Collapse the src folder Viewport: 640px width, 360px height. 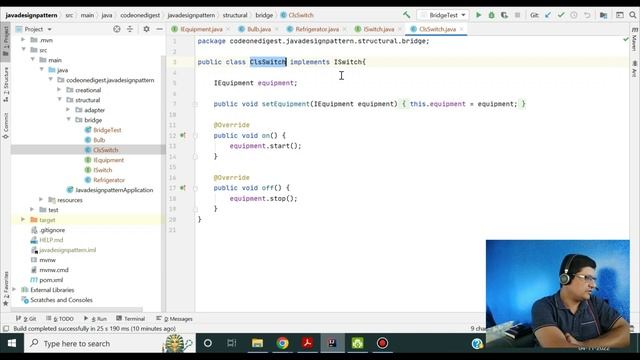tap(23, 50)
